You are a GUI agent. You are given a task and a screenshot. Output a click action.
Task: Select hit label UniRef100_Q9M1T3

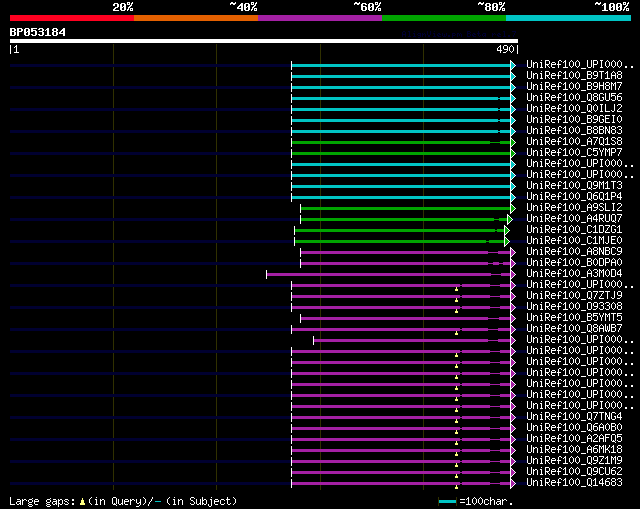coord(574,186)
